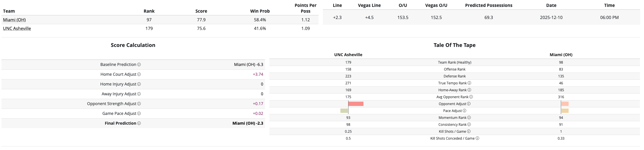This screenshot has height=150, width=644.
Task: Click info icon for Kill Shots Conceded / Game
Action: pyautogui.click(x=477, y=138)
